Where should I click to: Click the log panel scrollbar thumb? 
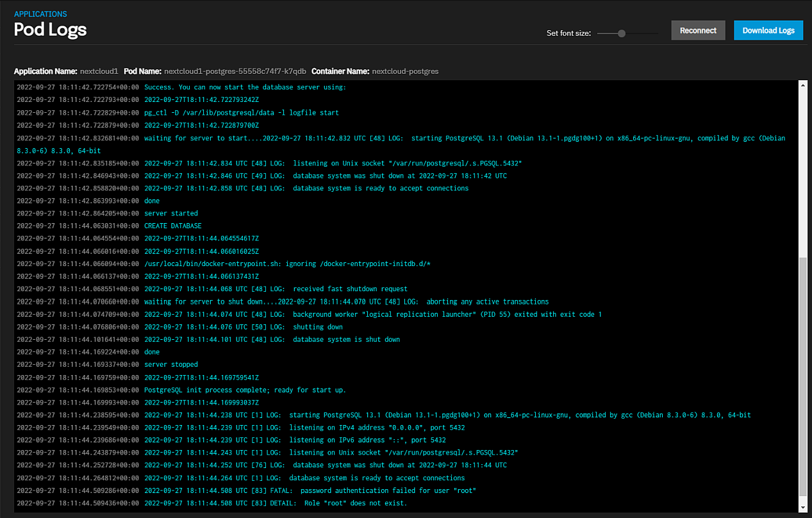pyautogui.click(x=803, y=375)
